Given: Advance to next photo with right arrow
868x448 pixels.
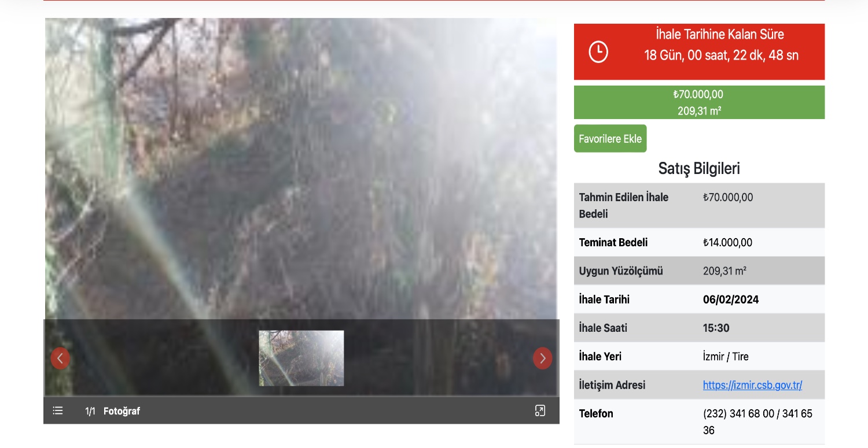Looking at the screenshot, I should [542, 358].
